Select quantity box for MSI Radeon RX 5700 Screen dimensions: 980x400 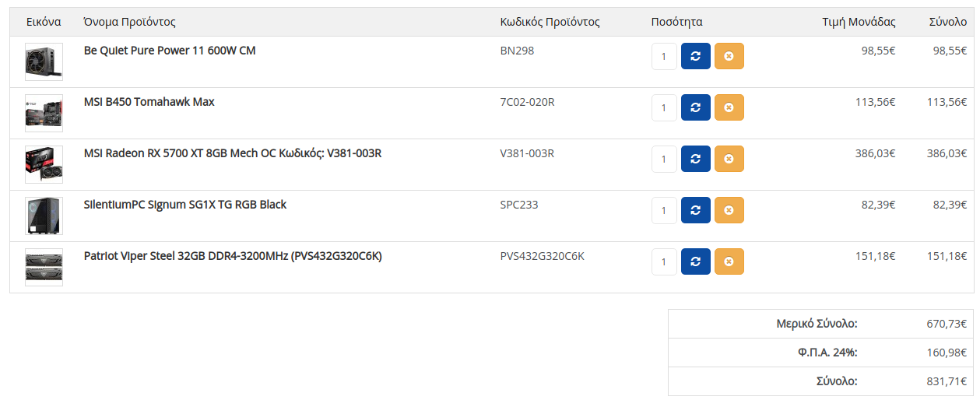[664, 159]
